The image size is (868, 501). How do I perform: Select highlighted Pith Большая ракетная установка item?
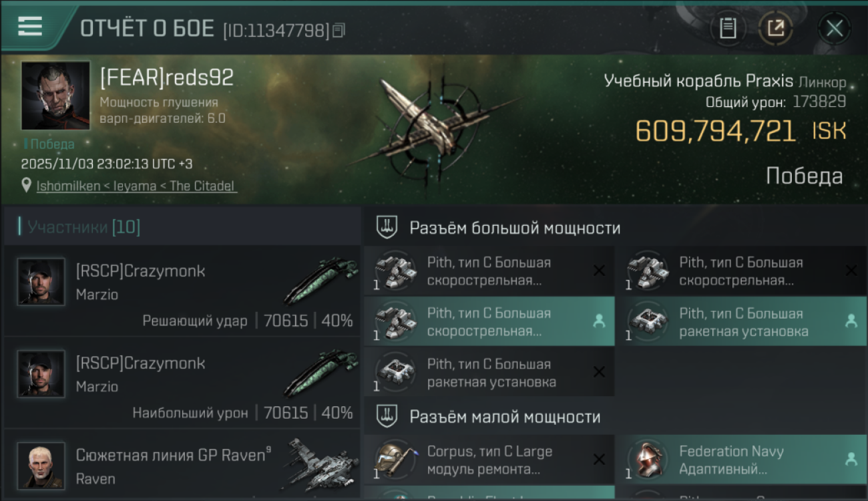point(740,321)
